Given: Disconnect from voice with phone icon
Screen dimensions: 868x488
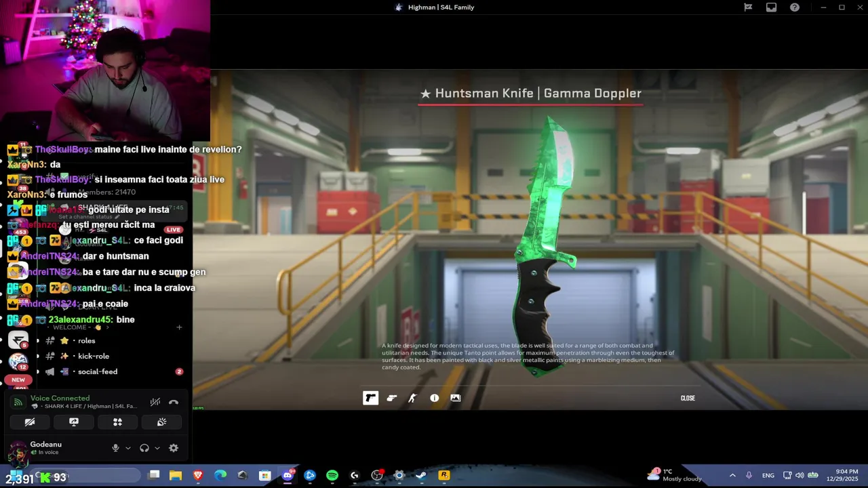Looking at the screenshot, I should 174,402.
